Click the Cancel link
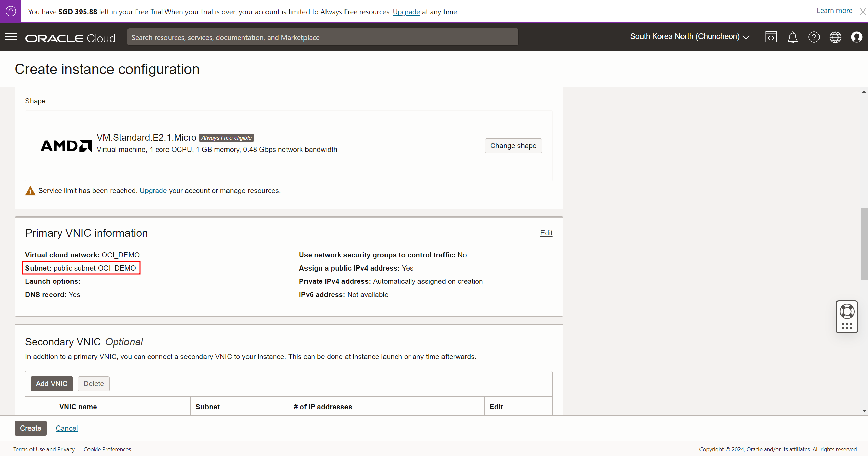The width and height of the screenshot is (868, 456). tap(66, 428)
